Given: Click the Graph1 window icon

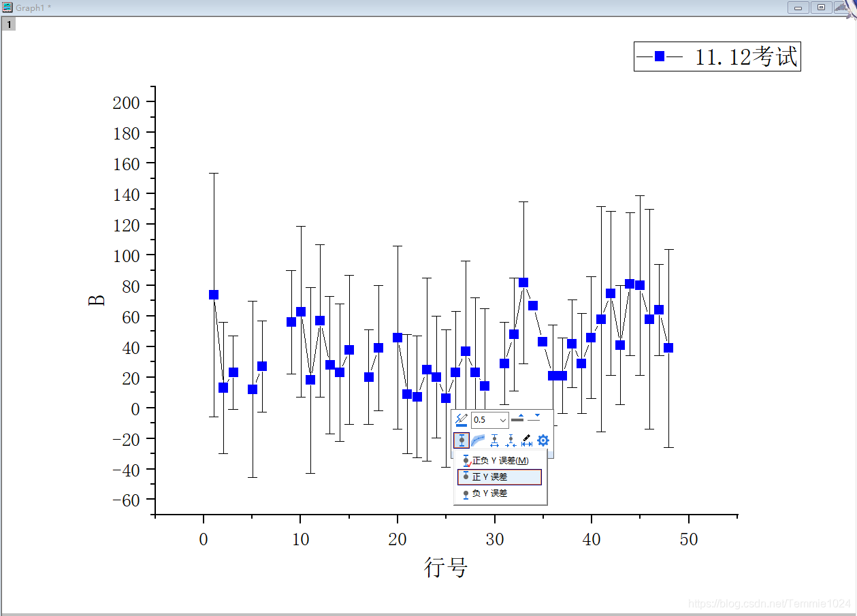Looking at the screenshot, I should [7, 7].
